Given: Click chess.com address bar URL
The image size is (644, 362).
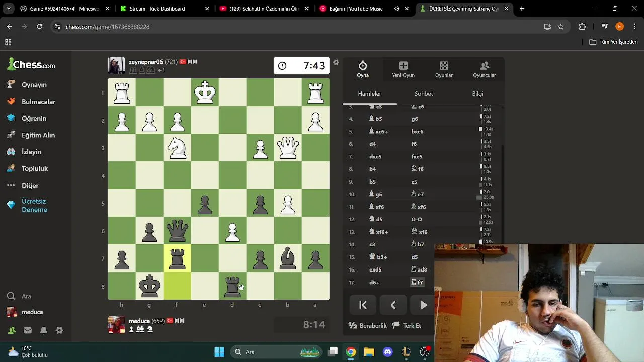Looking at the screenshot, I should 107,27.
